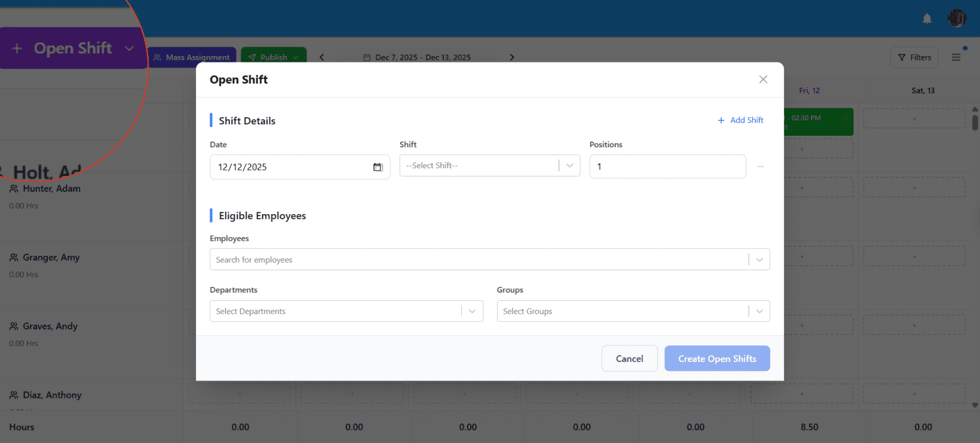Click the Cancel button
Image resolution: width=980 pixels, height=443 pixels.
pyautogui.click(x=629, y=358)
